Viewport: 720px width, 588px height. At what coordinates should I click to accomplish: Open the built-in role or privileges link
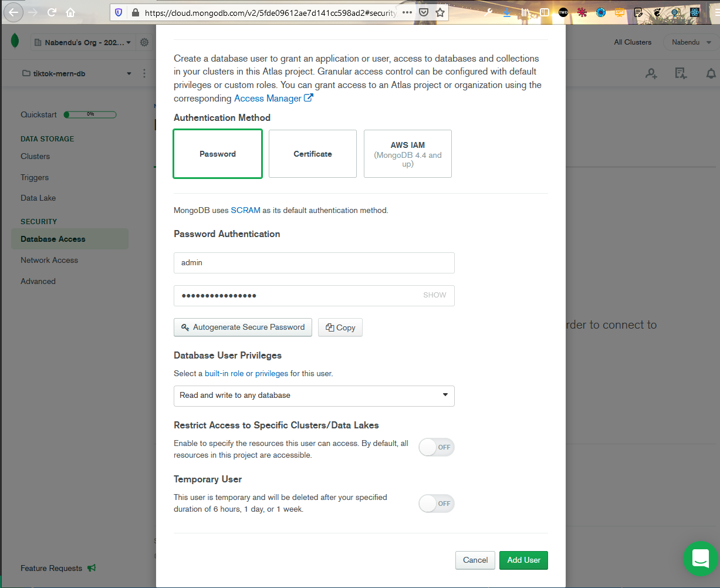246,373
